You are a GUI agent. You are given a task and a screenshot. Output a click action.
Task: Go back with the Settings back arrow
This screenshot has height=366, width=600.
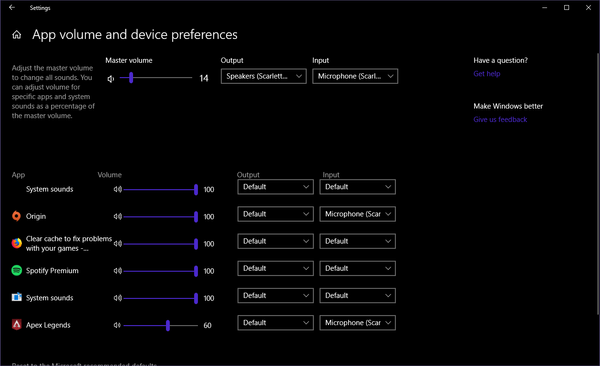[x=12, y=7]
